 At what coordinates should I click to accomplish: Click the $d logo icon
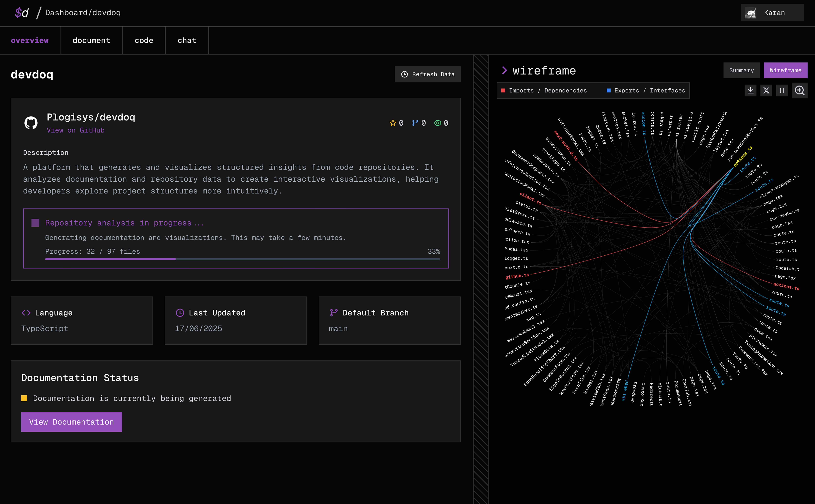pyautogui.click(x=22, y=13)
